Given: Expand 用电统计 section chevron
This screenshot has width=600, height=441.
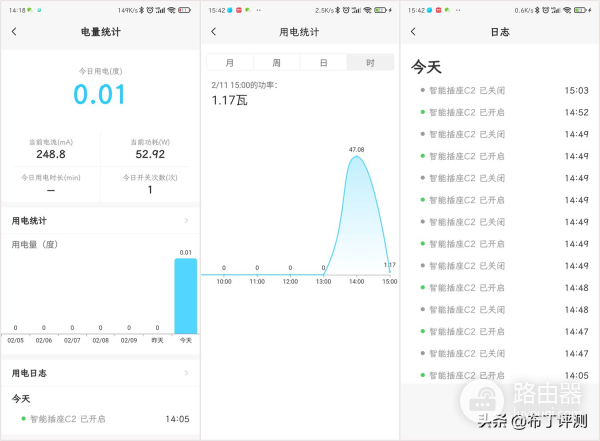Looking at the screenshot, I should click(186, 220).
